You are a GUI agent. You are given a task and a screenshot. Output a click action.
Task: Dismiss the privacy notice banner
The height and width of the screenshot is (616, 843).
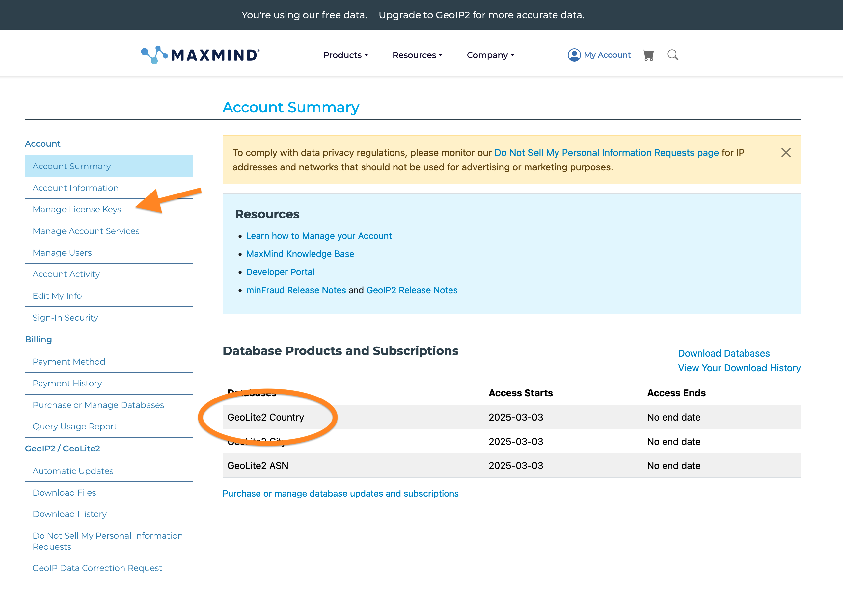coord(786,152)
